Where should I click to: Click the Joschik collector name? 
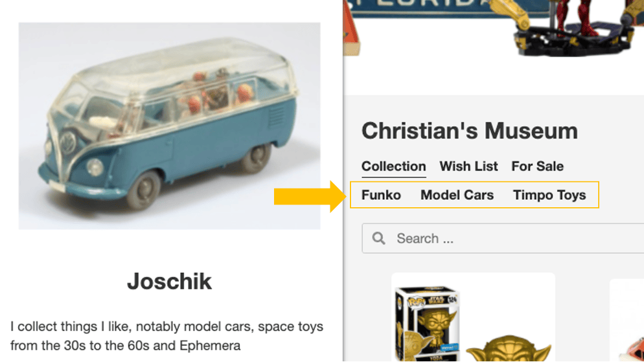[169, 282]
